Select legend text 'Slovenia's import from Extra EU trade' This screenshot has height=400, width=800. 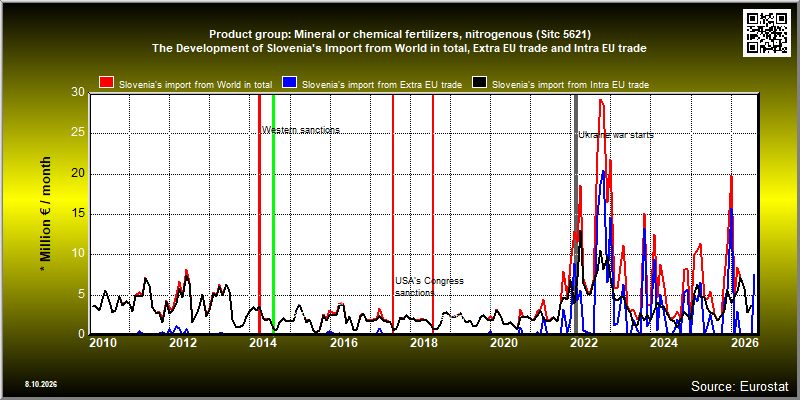tap(382, 85)
